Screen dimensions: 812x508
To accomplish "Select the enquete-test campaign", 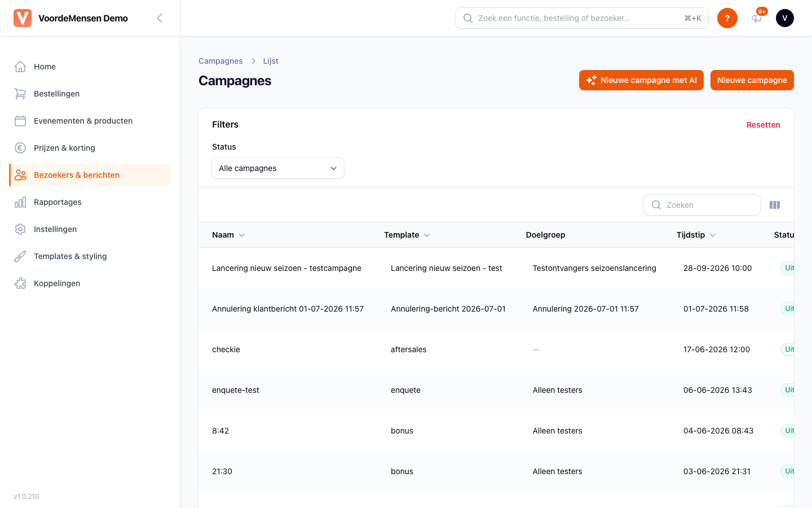I will click(236, 390).
